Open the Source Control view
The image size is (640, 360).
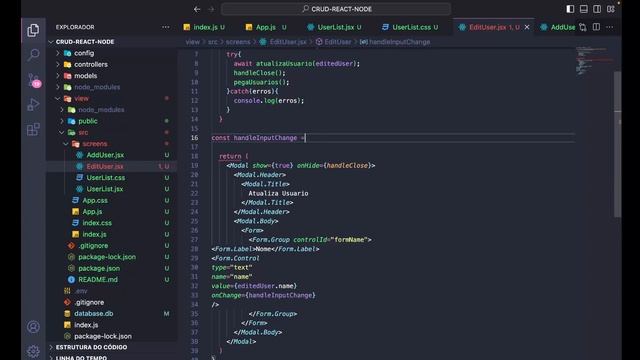(33, 80)
